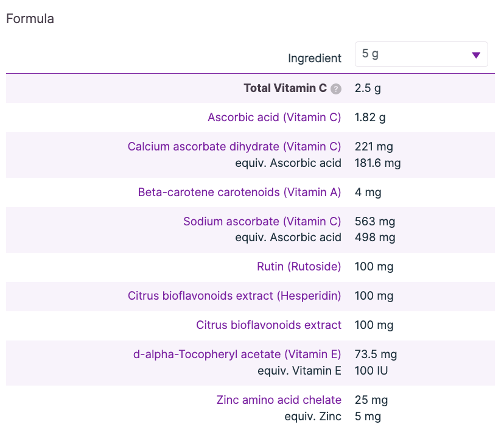The height and width of the screenshot is (441, 504).
Task: Click the 563 mg sodium ascorbate amount
Action: pos(374,222)
